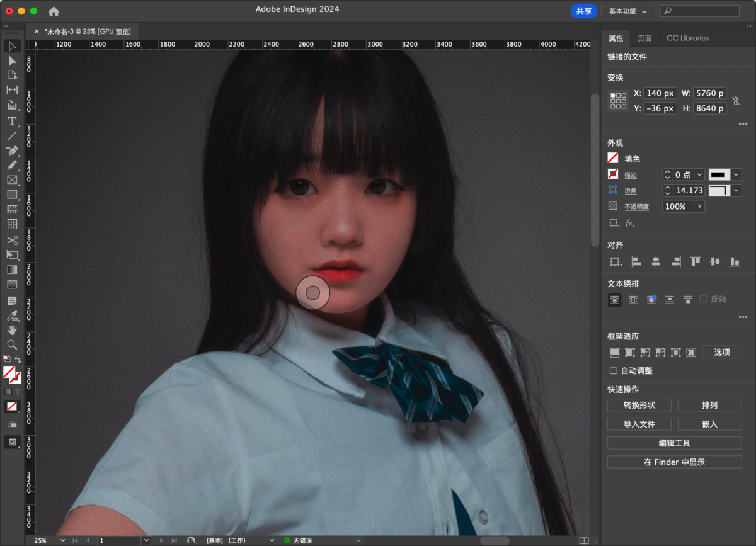
Task: Click the 排列 button
Action: [x=709, y=405]
